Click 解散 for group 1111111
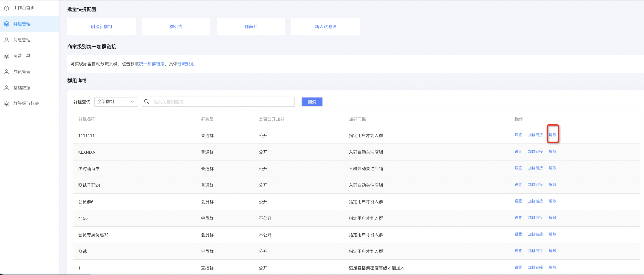 (x=553, y=135)
